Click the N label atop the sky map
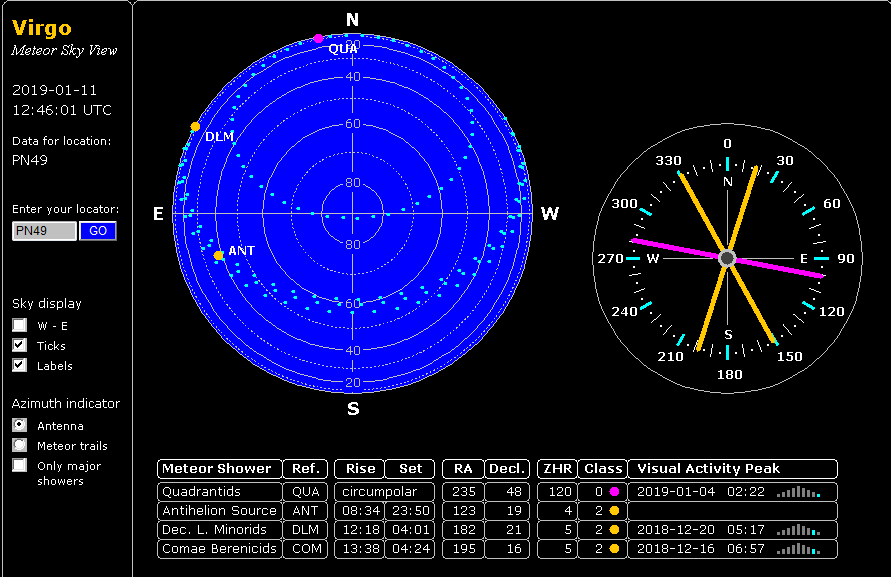 [x=352, y=20]
